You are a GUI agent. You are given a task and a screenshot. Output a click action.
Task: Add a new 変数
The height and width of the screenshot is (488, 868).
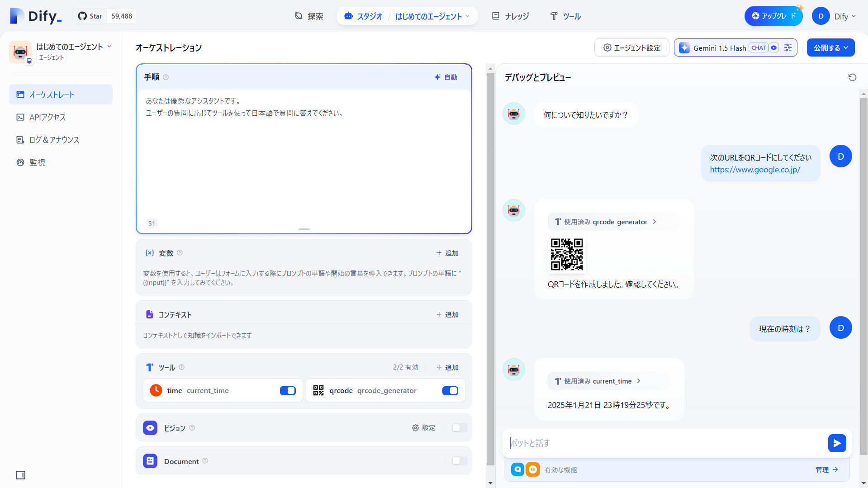click(447, 253)
